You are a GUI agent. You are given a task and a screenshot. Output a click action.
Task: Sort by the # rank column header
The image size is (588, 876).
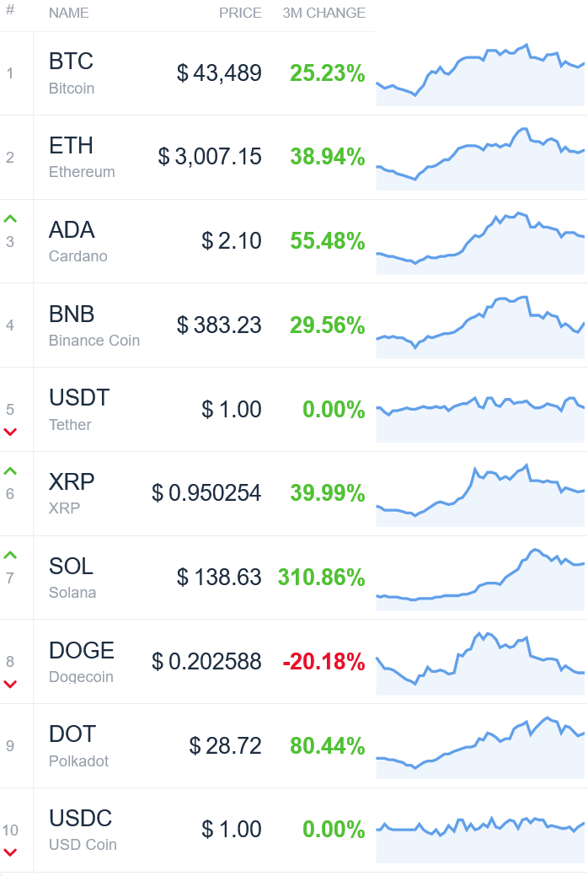pos(10,10)
